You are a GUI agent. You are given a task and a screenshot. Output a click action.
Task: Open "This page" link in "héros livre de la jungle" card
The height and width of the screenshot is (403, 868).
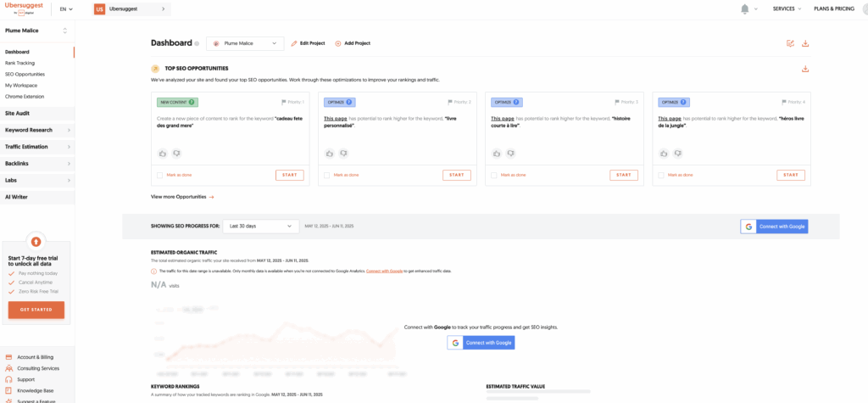pos(670,119)
